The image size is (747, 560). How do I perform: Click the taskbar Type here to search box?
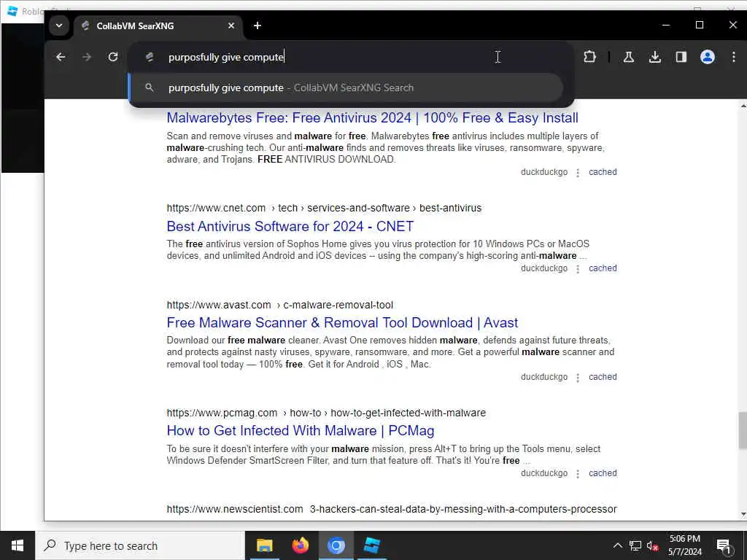click(140, 545)
